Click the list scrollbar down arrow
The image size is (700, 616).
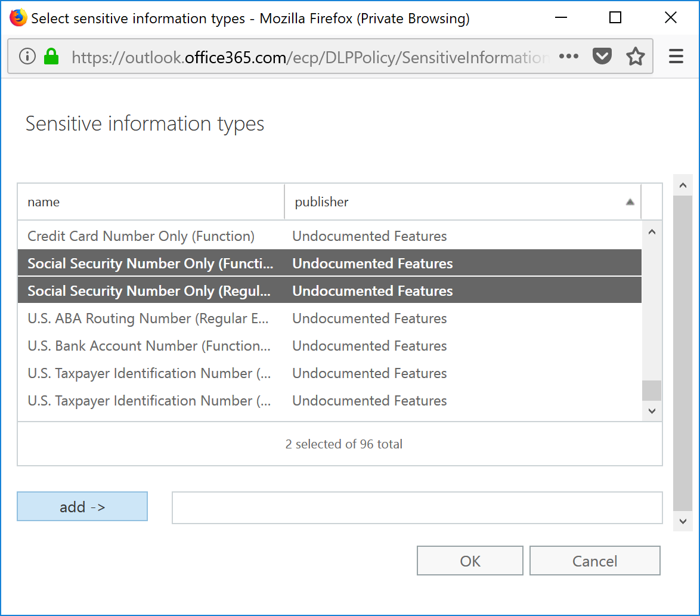click(x=652, y=411)
